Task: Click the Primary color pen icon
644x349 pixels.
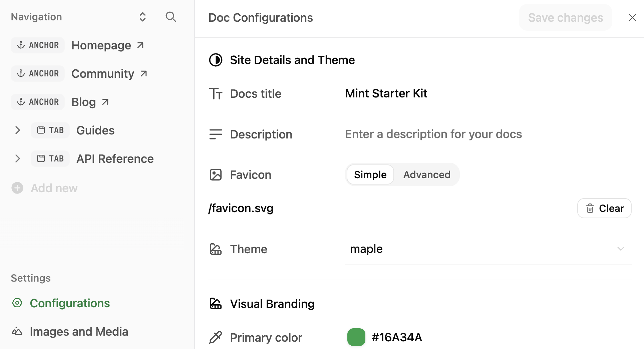Action: (x=216, y=337)
